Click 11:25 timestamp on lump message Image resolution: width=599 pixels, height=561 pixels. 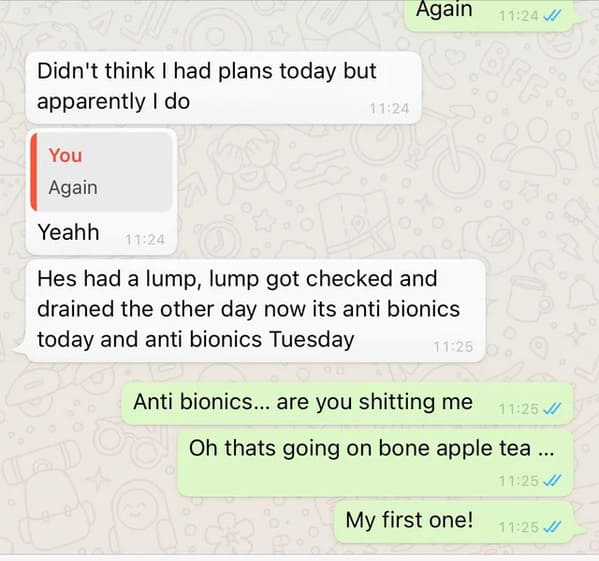pyautogui.click(x=453, y=347)
